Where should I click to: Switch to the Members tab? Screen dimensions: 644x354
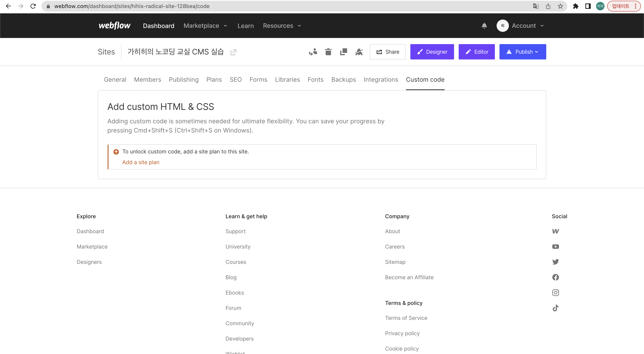tap(148, 80)
